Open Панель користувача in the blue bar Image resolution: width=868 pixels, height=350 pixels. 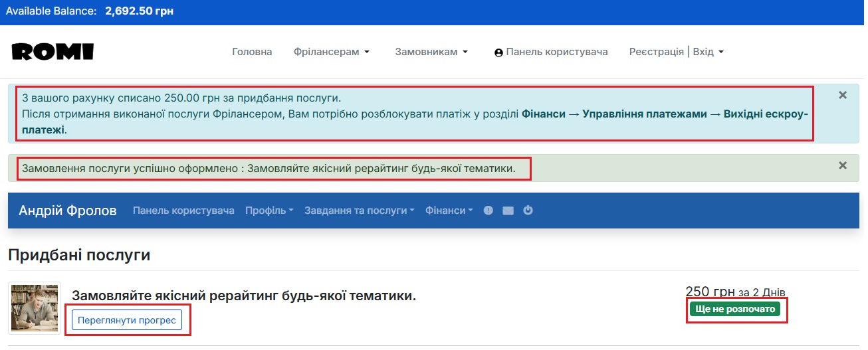pyautogui.click(x=183, y=211)
